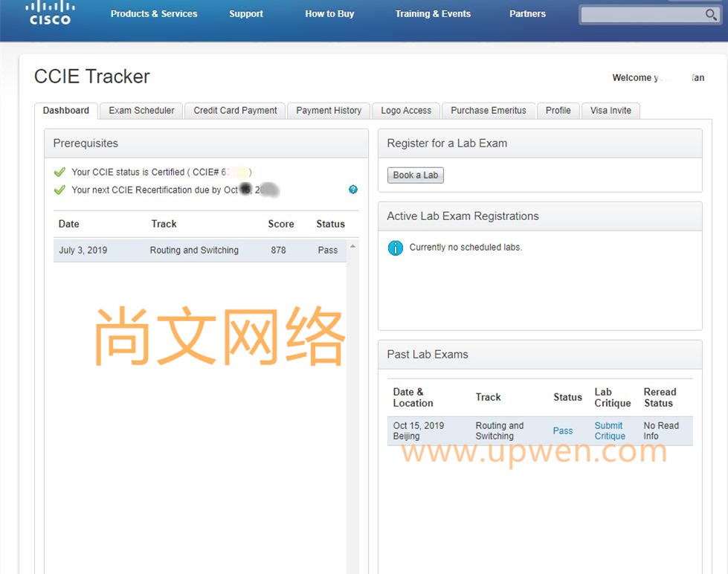The image size is (728, 574).
Task: Click the Active Lab Exam Registrations heading
Action: (463, 216)
